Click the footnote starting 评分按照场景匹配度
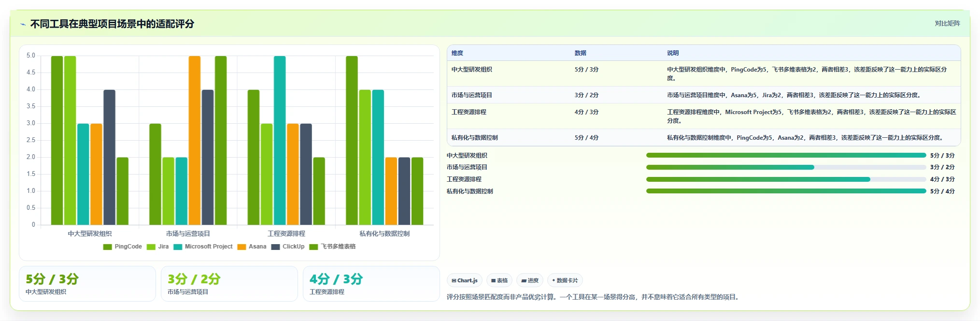This screenshot has height=321, width=980. (x=593, y=297)
